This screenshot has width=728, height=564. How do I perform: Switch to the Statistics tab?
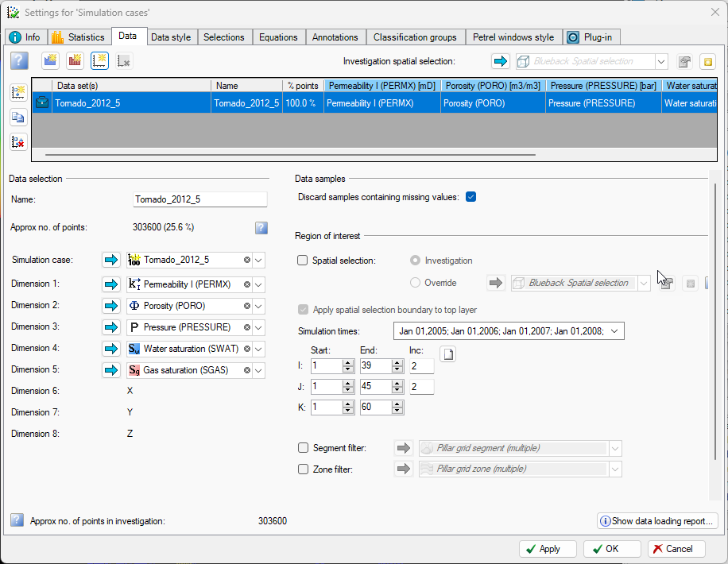coord(78,37)
